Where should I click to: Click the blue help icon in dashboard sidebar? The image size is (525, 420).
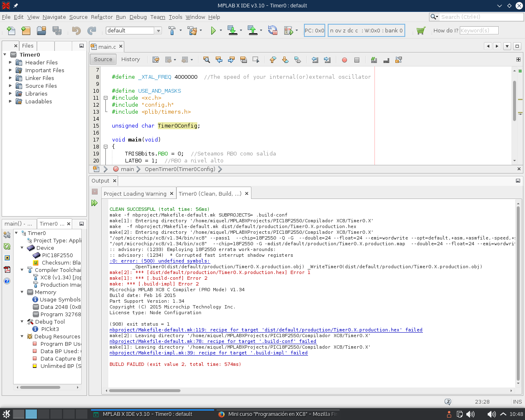(7, 281)
